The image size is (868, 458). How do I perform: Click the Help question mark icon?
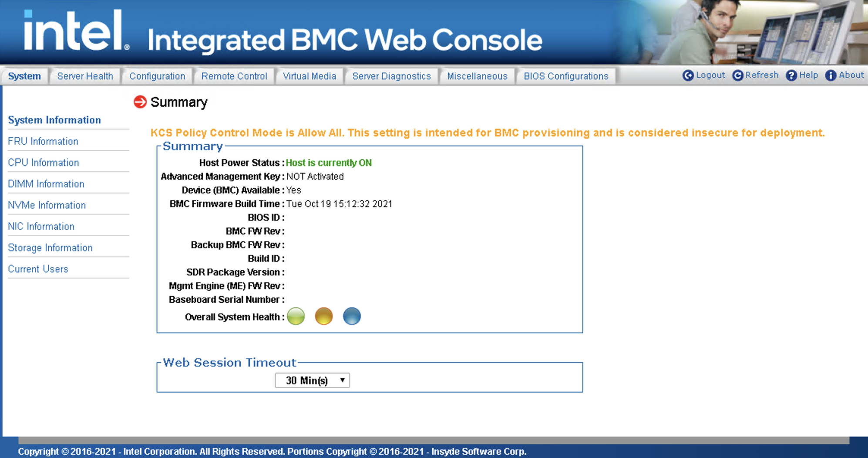pyautogui.click(x=791, y=75)
